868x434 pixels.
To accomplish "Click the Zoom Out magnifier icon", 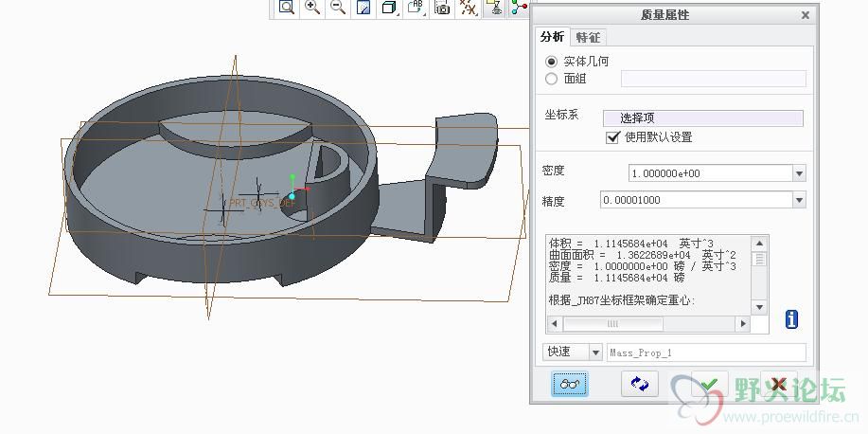I will 338,8.
